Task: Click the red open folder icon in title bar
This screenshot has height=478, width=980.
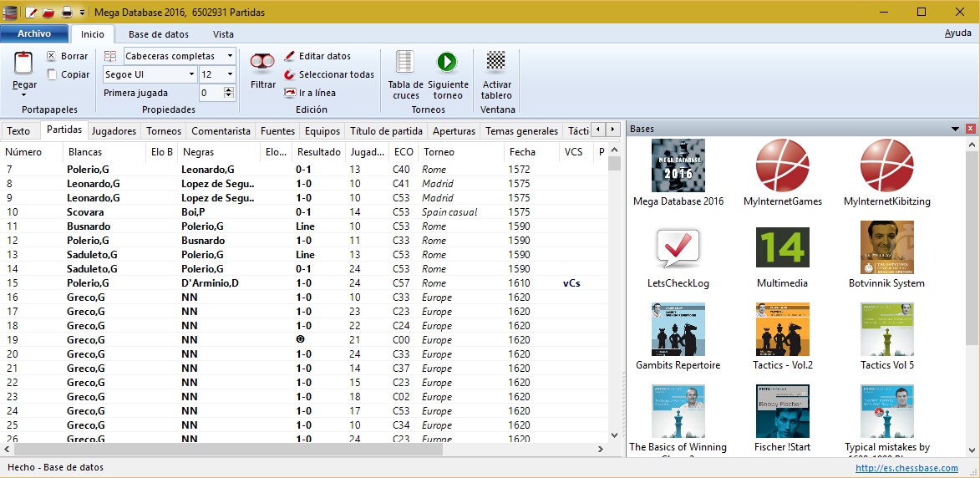Action: [x=48, y=12]
